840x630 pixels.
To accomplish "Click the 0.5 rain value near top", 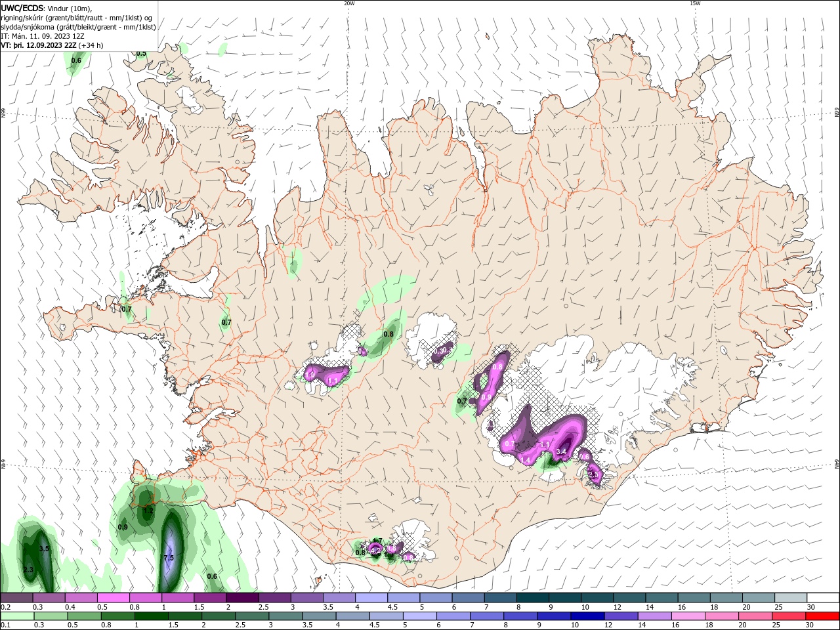I will (x=141, y=53).
